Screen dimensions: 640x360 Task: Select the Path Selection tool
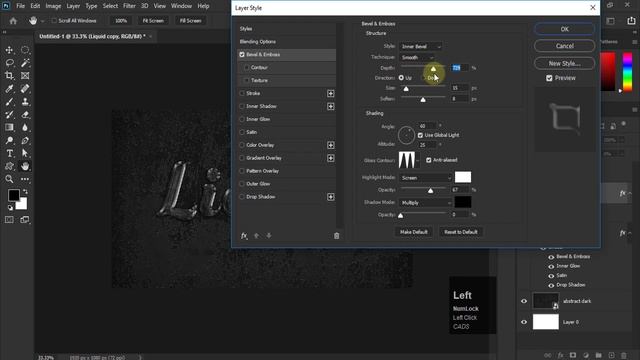pos(25,153)
